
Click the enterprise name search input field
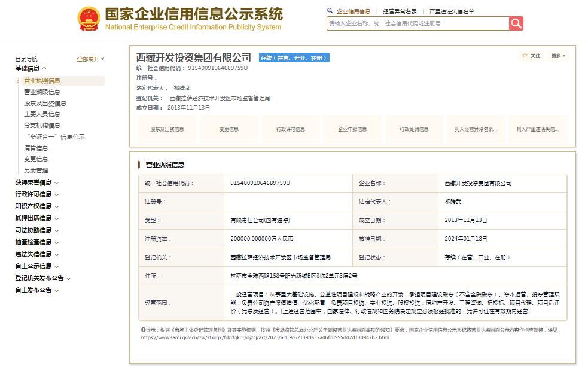tap(418, 23)
